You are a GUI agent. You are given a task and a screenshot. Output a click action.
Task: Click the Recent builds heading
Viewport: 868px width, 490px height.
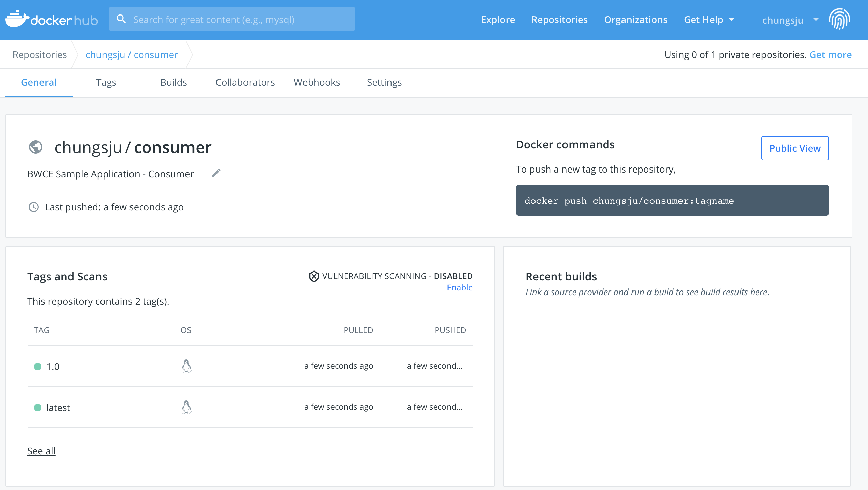click(561, 276)
